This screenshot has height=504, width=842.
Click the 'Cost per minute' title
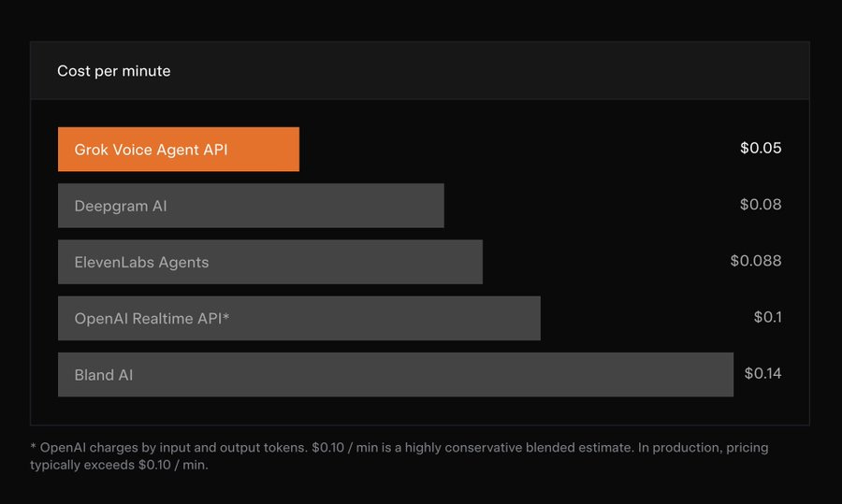coord(114,71)
